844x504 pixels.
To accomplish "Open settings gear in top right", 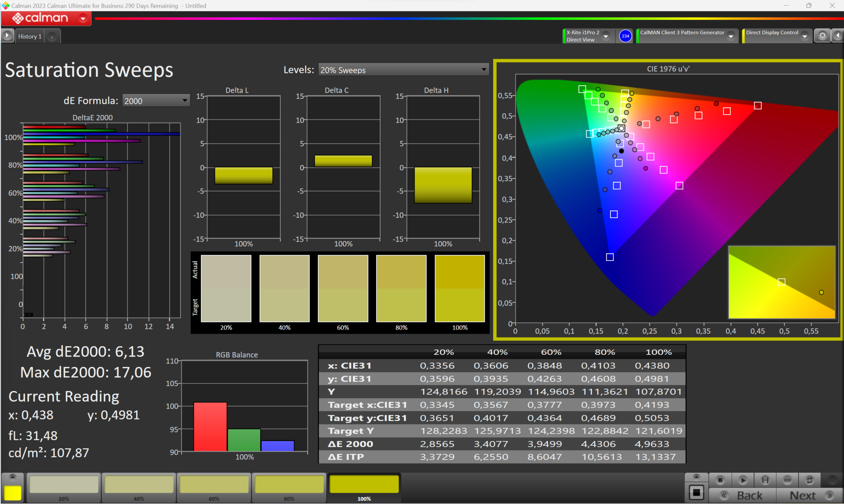I will [x=822, y=36].
